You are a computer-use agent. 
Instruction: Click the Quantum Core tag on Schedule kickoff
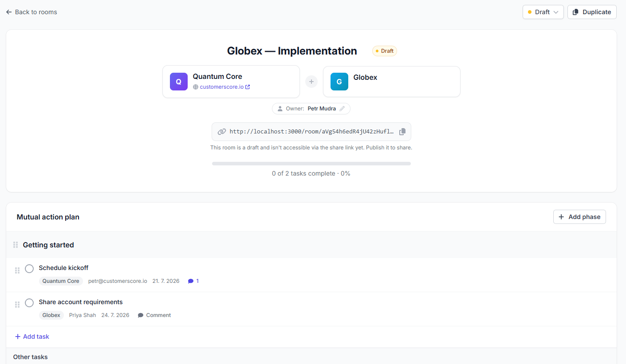tap(61, 281)
